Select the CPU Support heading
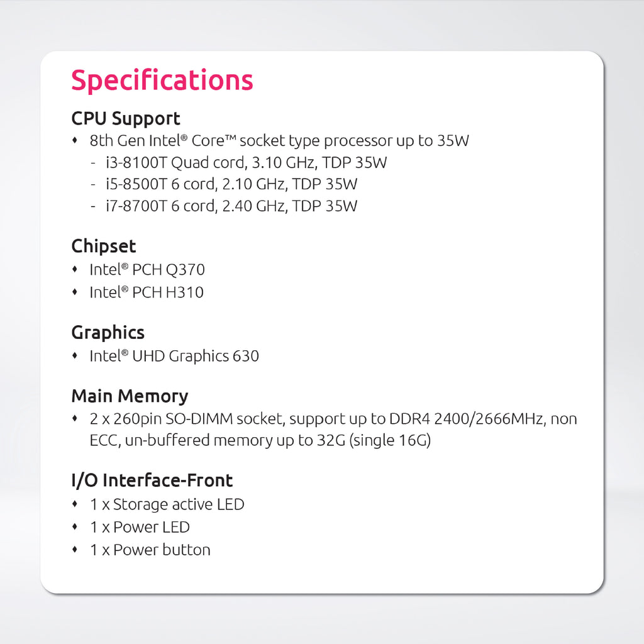644x644 pixels. (x=126, y=118)
